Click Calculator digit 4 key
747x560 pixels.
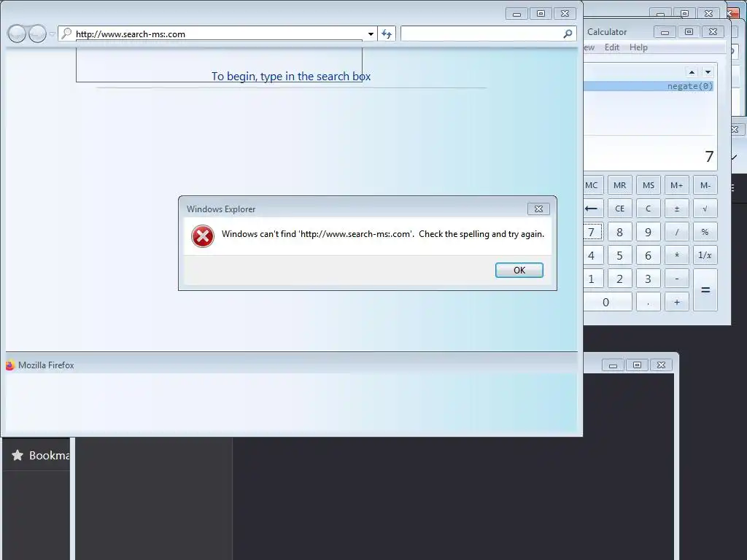[x=592, y=255]
